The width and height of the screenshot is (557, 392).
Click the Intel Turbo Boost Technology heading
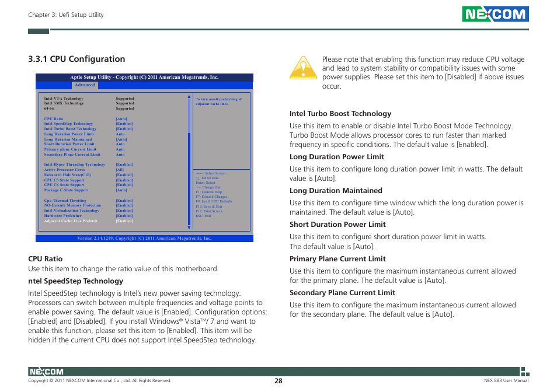click(x=340, y=114)
